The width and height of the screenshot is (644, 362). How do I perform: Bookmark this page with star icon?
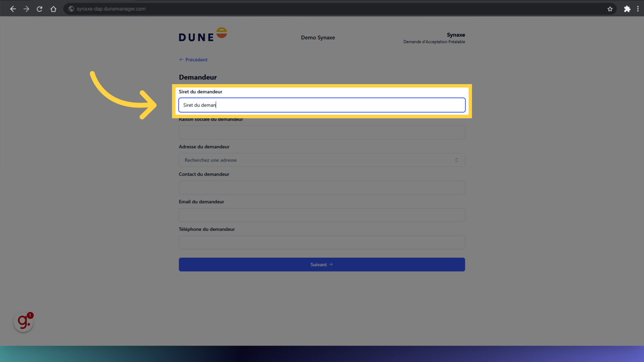coord(610,9)
